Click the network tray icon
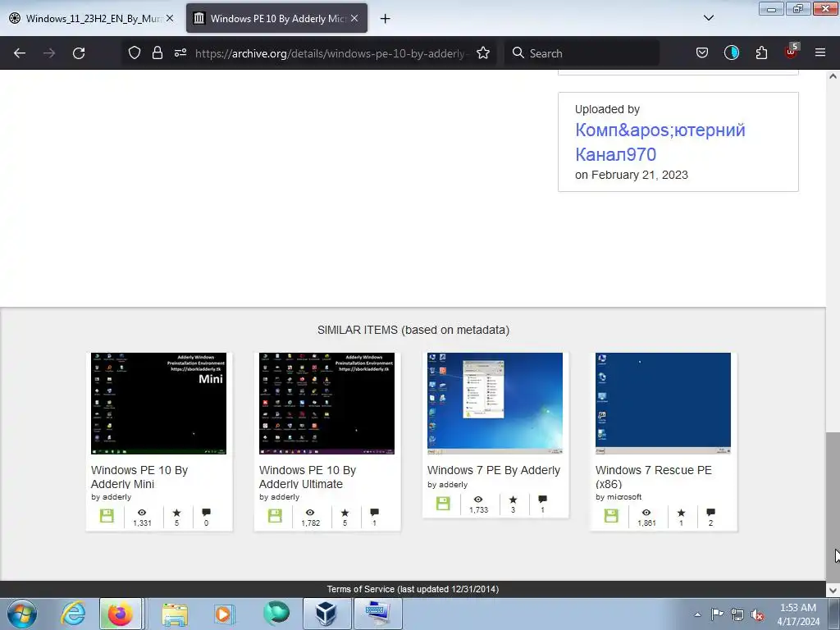The height and width of the screenshot is (630, 840). click(x=737, y=614)
